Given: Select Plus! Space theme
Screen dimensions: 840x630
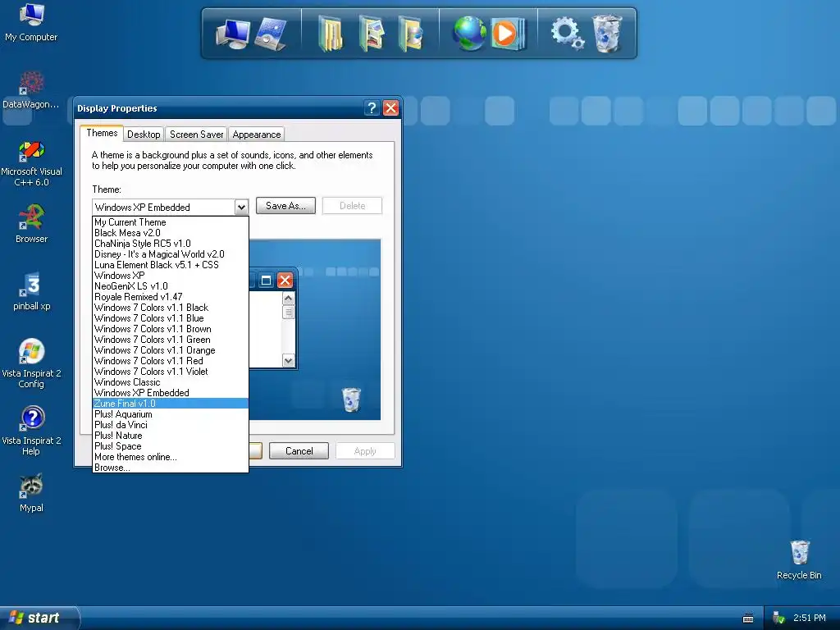Looking at the screenshot, I should 171,446.
